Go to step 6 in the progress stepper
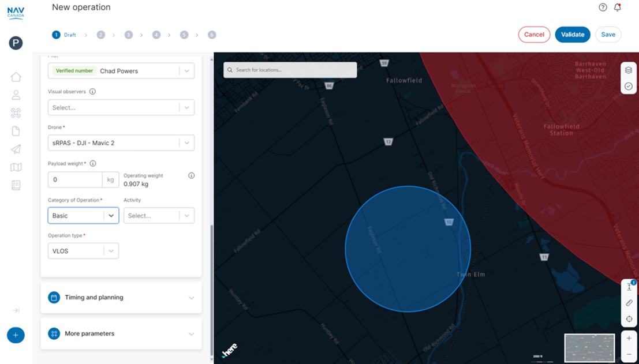Viewport: 639px width, 364px height. point(212,35)
